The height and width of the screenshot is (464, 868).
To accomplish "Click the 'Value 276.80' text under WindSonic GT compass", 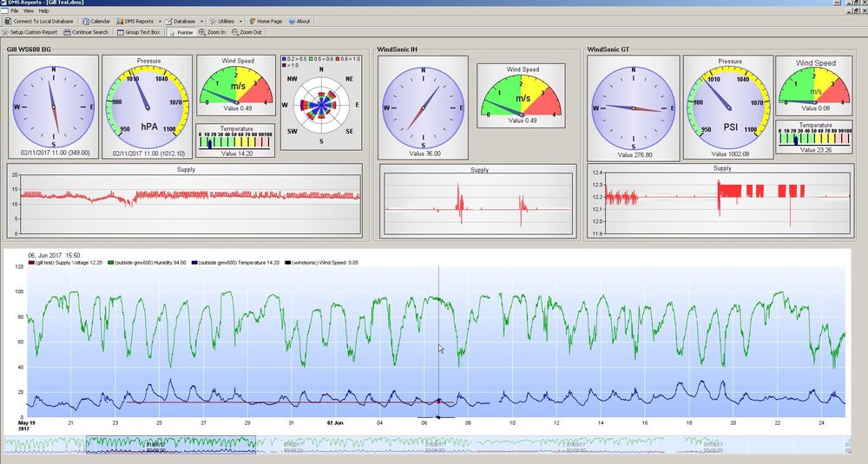I will pos(635,155).
